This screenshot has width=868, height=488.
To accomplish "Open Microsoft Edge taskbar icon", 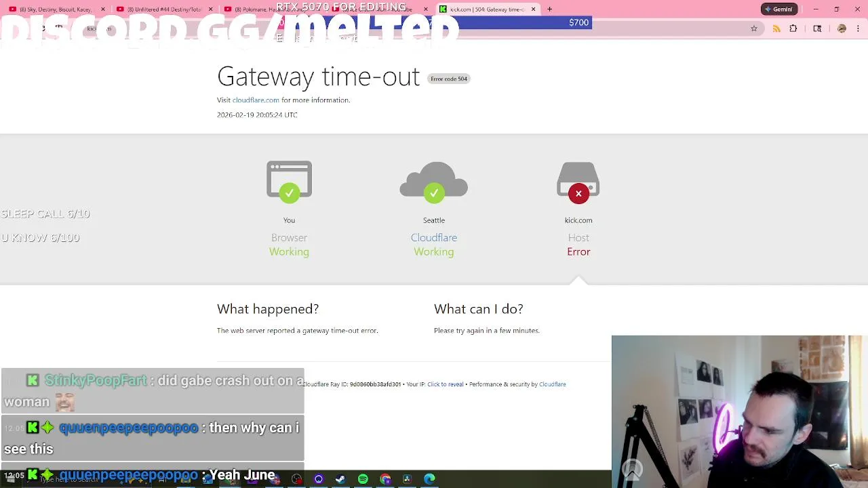I will coord(429,479).
